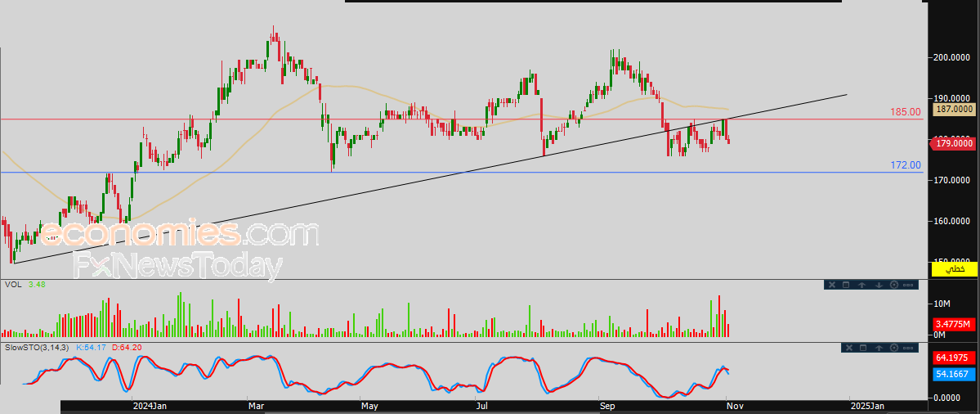Click the blue 54.1667 stochastic tag
The image size is (980, 414).
[955, 374]
